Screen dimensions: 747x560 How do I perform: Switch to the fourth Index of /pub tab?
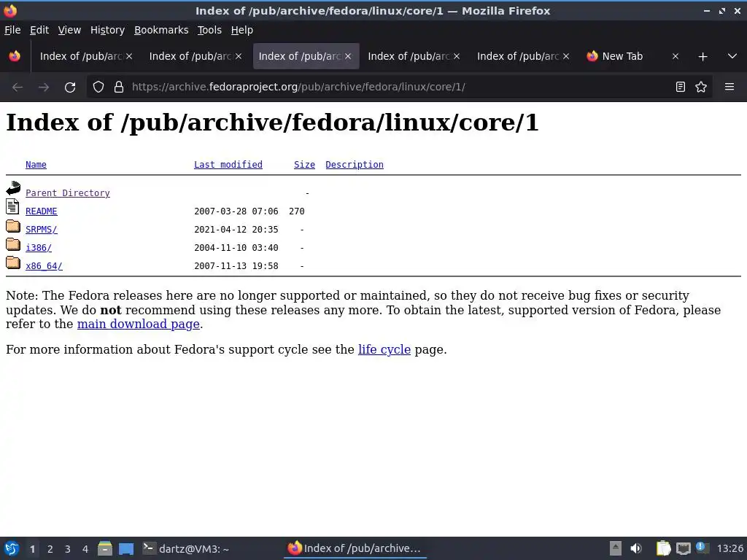point(409,56)
